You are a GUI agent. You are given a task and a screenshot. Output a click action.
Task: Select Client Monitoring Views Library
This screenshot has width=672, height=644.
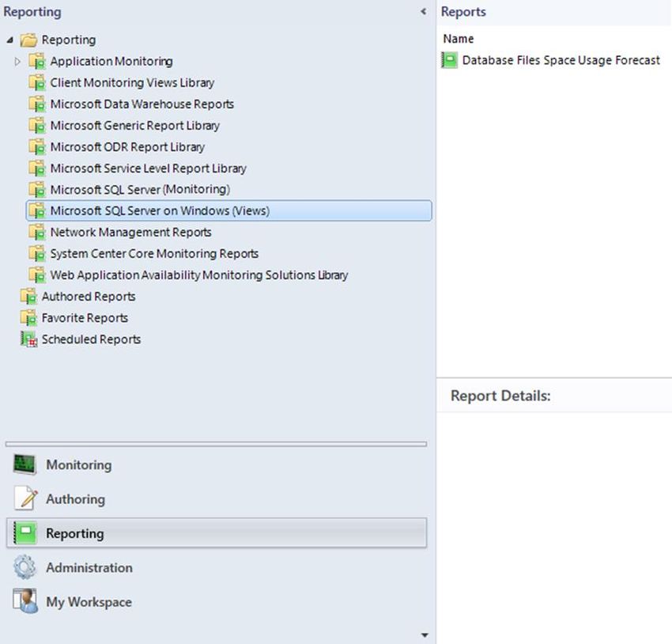point(132,83)
